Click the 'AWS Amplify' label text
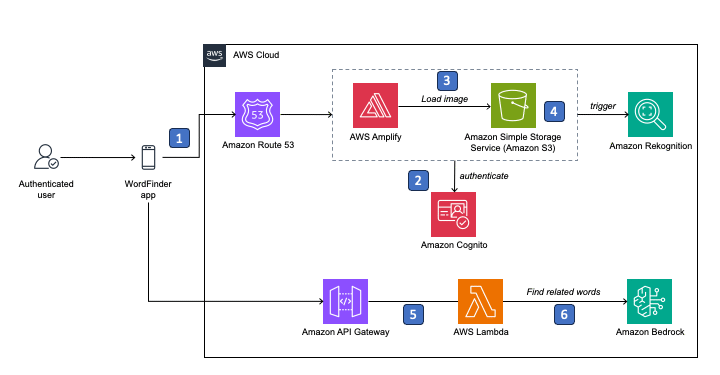 click(375, 137)
